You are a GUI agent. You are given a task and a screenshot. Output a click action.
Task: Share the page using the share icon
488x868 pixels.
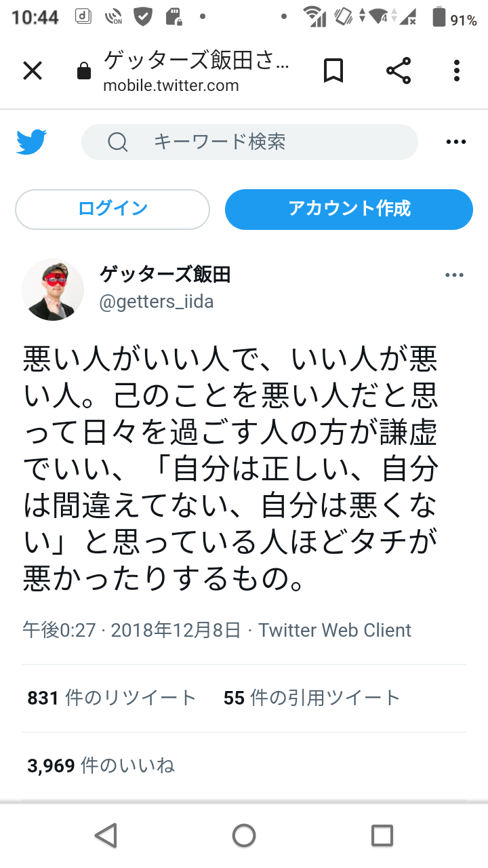pyautogui.click(x=399, y=71)
